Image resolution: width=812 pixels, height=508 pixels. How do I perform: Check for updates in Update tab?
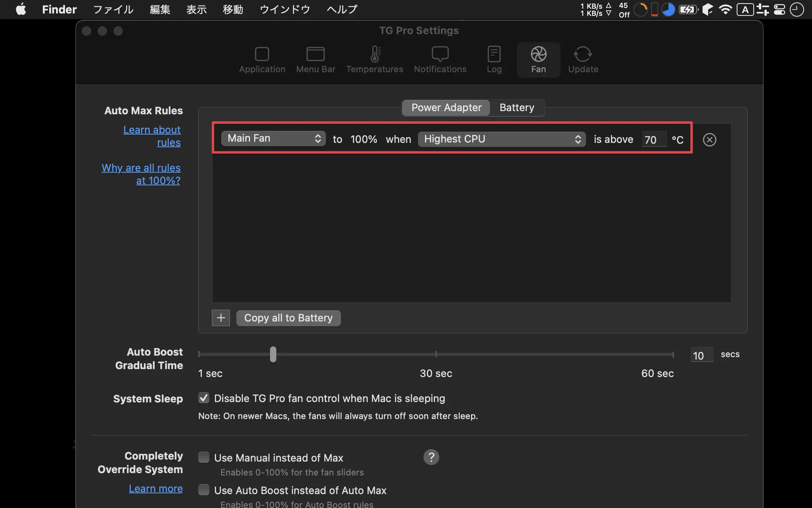point(582,58)
